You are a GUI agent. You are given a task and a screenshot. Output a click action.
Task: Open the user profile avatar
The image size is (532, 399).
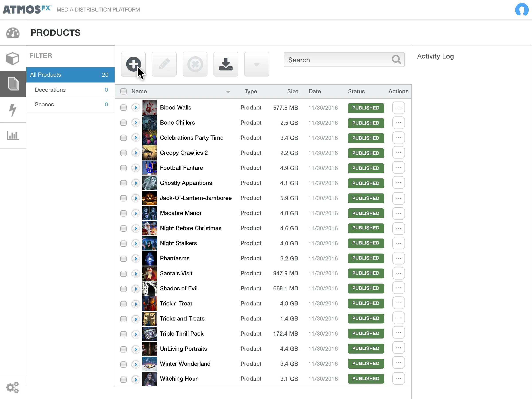tap(521, 10)
